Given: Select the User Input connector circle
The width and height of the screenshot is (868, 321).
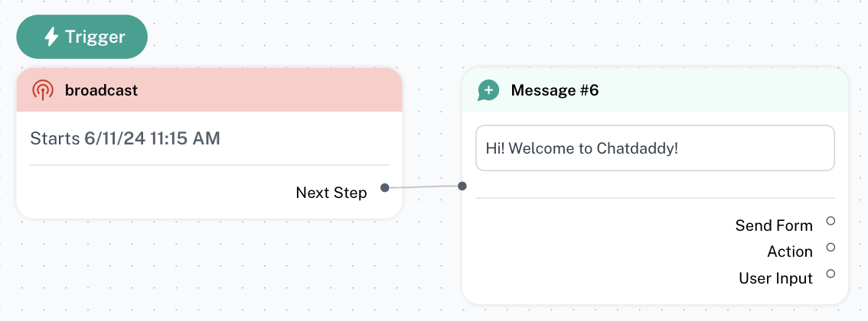Looking at the screenshot, I should (830, 274).
